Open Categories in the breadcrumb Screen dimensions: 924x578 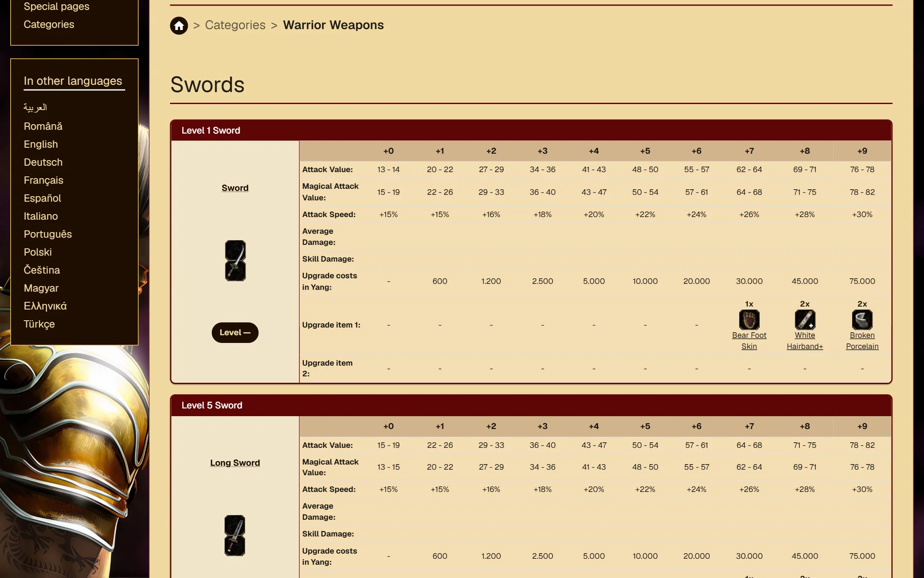pos(235,25)
